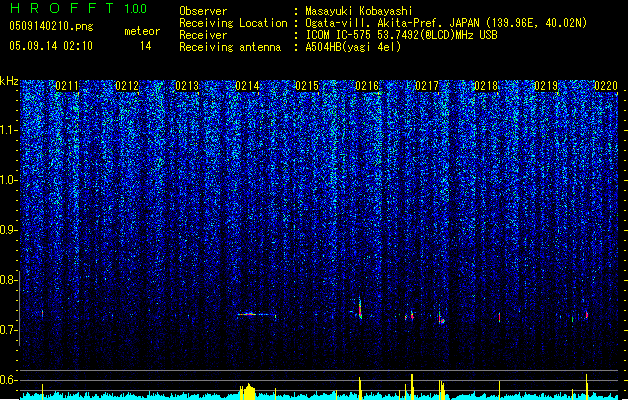Click the 0.9 kHz axis label

point(8,230)
